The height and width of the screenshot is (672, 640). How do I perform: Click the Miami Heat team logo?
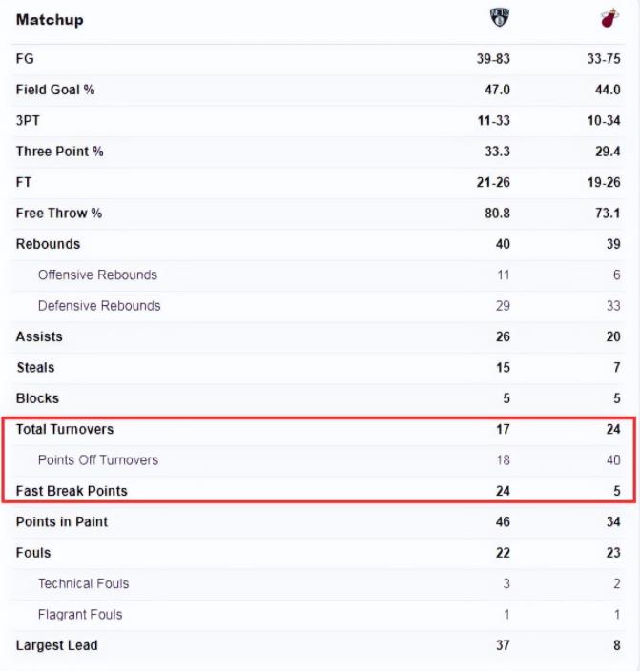pyautogui.click(x=609, y=18)
